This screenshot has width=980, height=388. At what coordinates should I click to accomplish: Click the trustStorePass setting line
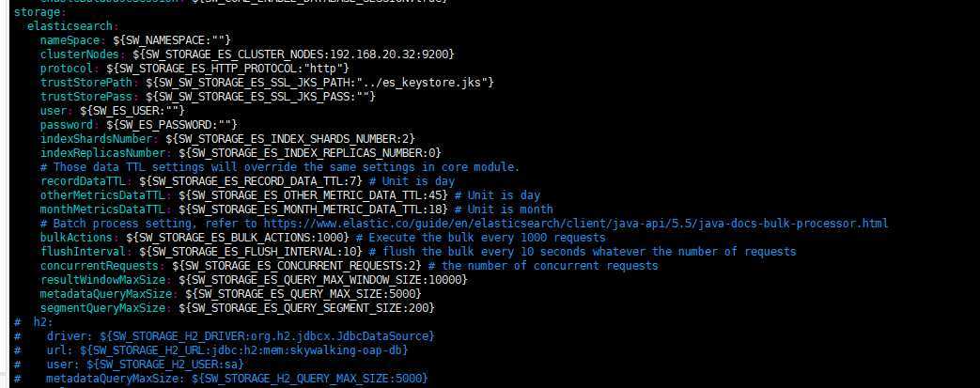coord(208,97)
